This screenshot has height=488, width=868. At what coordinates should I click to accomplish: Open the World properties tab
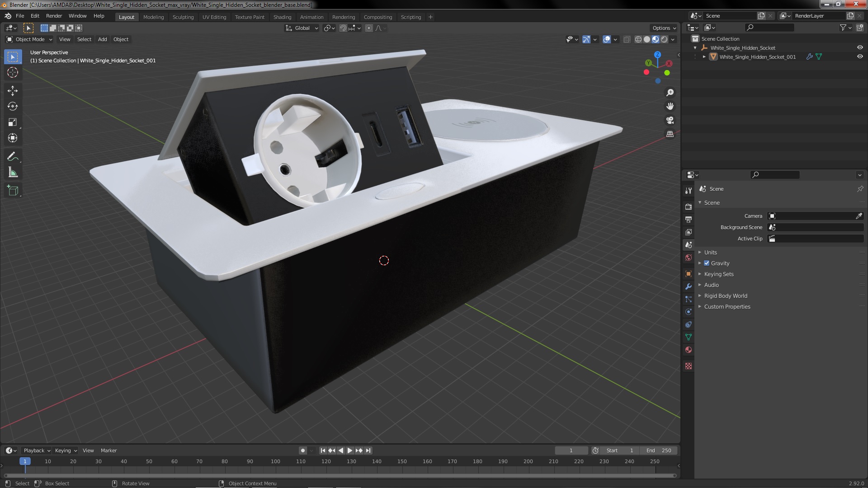[x=689, y=258]
